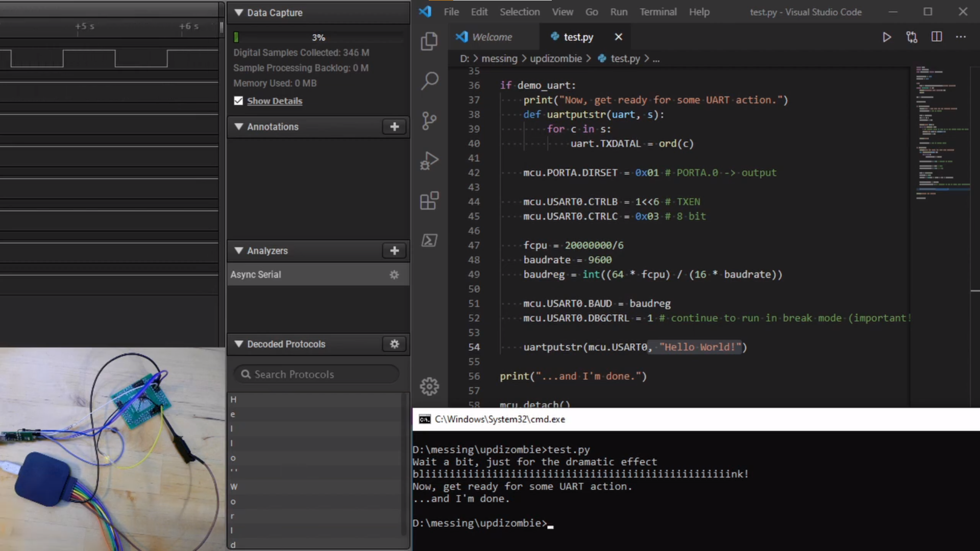980x551 pixels.
Task: Run Python file with play icon
Action: coord(887,37)
